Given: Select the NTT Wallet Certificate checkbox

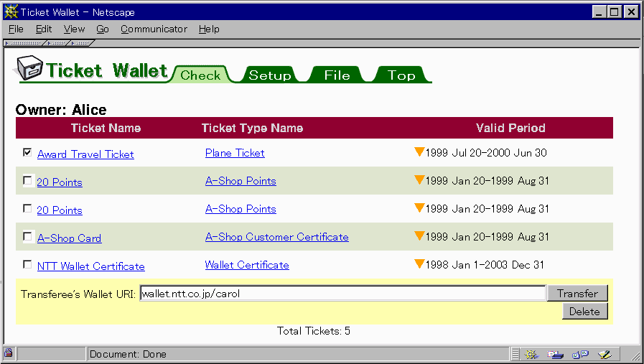Looking at the screenshot, I should click(27, 265).
